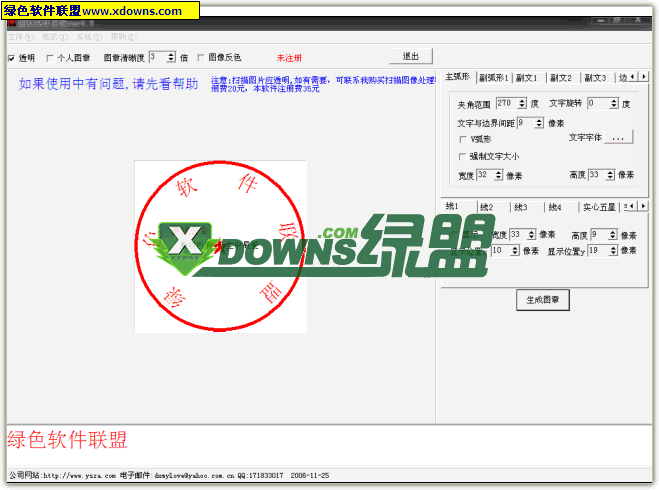Open the 帮助 menu
This screenshot has width=659, height=490.
pos(124,37)
